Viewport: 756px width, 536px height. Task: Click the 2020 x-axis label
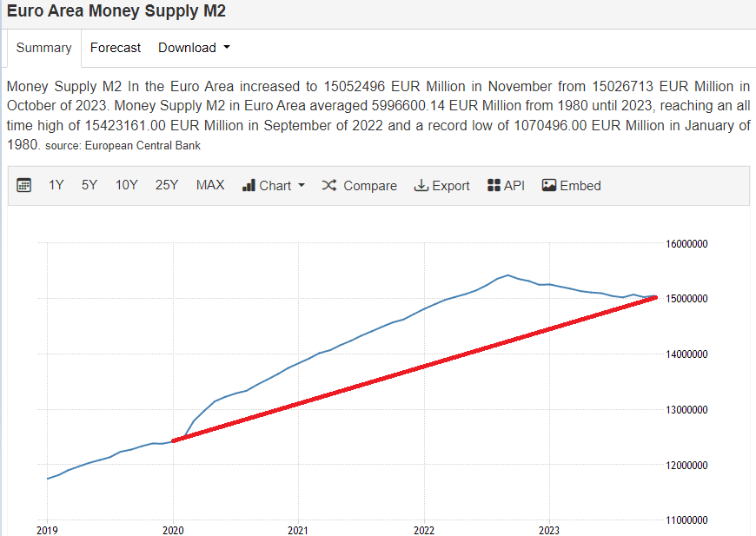[x=173, y=530]
